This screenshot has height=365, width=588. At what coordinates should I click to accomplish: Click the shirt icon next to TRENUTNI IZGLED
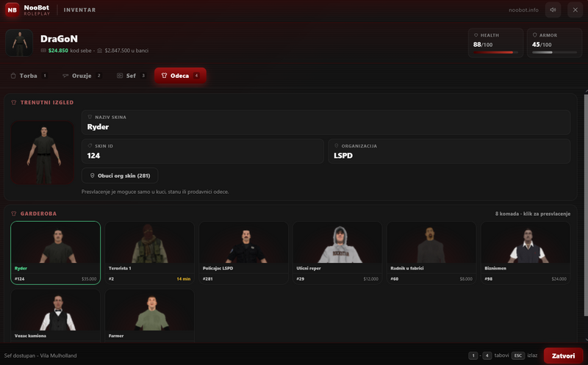point(14,102)
